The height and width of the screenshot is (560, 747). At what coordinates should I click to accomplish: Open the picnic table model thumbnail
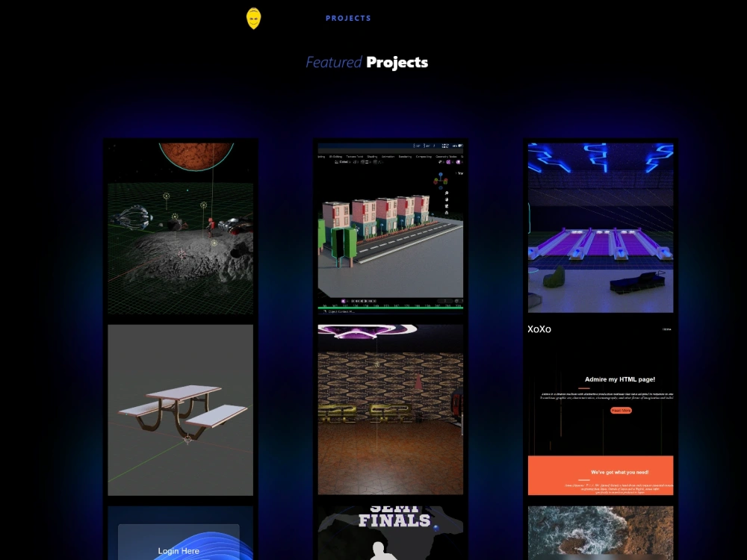181,410
